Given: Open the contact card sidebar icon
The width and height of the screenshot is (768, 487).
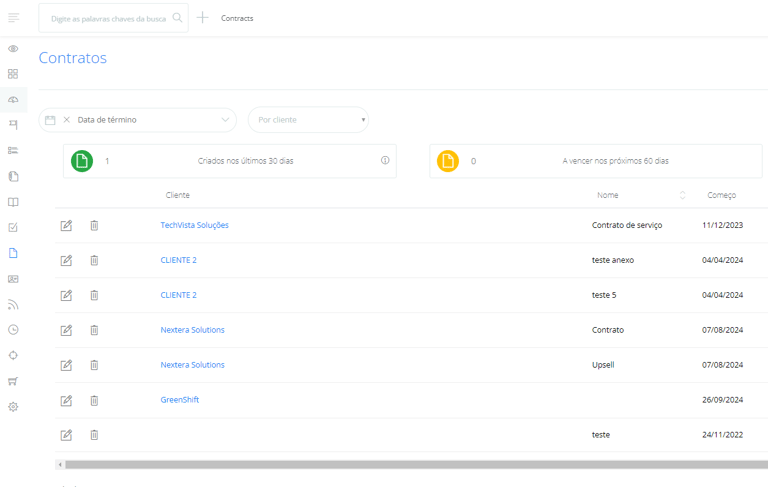Looking at the screenshot, I should click(x=13, y=279).
